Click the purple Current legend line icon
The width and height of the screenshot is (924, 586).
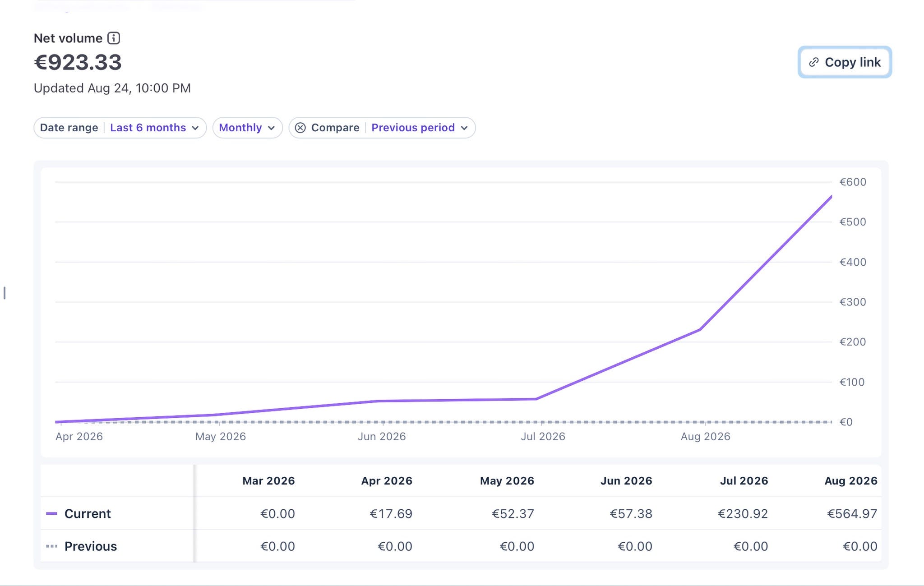click(52, 513)
